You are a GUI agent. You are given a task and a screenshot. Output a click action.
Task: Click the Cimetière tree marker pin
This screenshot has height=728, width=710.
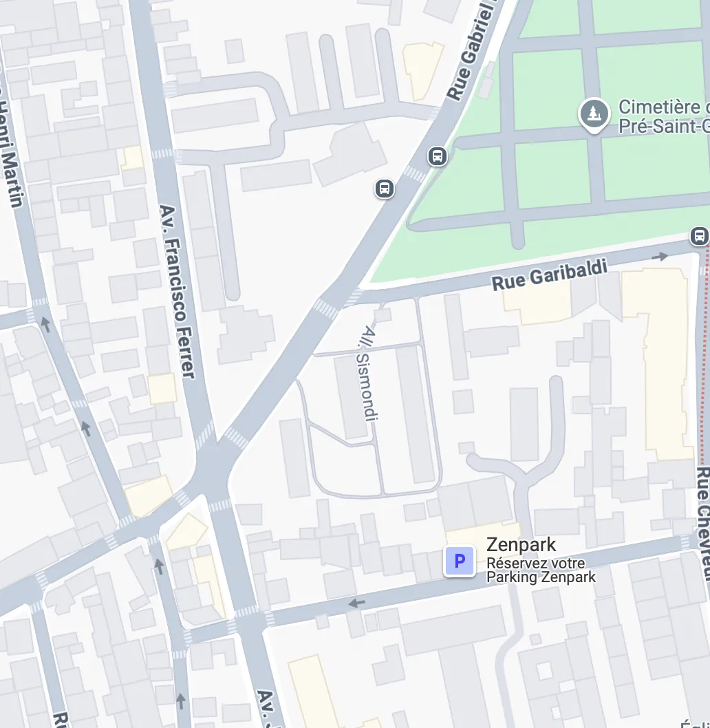594,114
